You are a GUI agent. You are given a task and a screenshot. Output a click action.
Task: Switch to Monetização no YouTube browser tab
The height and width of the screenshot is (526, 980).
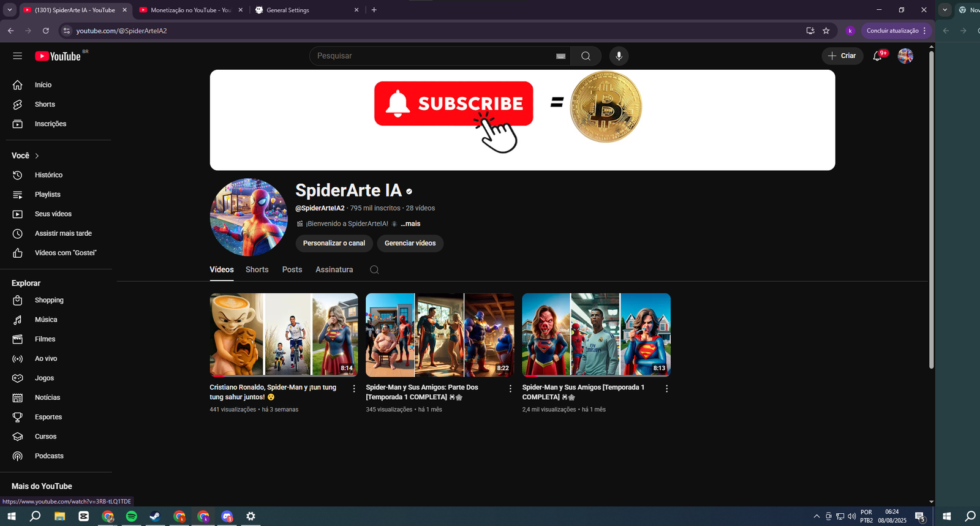pos(190,10)
